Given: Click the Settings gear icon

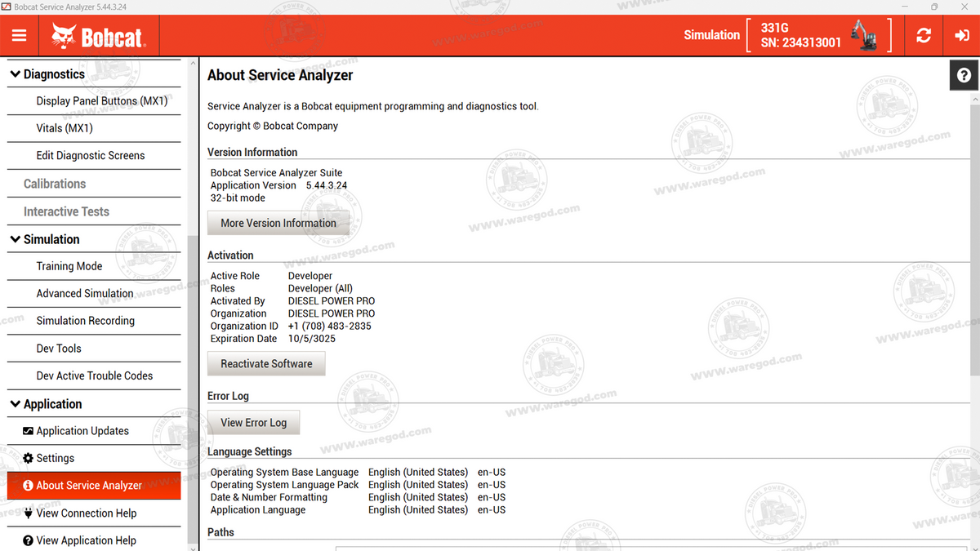Looking at the screenshot, I should point(29,459).
